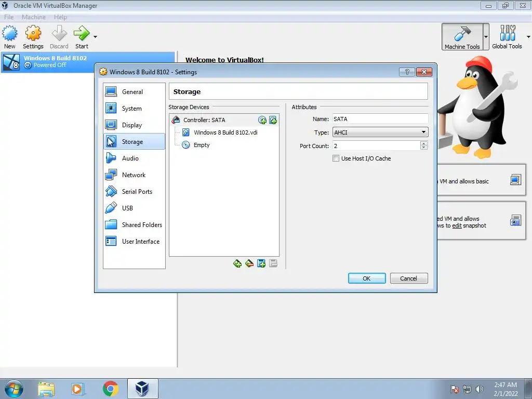
Task: Launch the media player from the taskbar
Action: [78, 389]
